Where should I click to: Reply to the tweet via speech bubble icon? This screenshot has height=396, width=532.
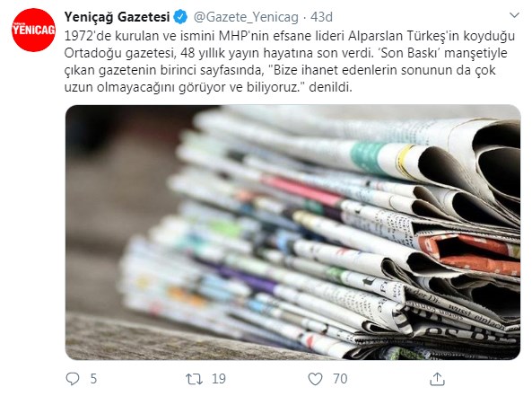73,379
